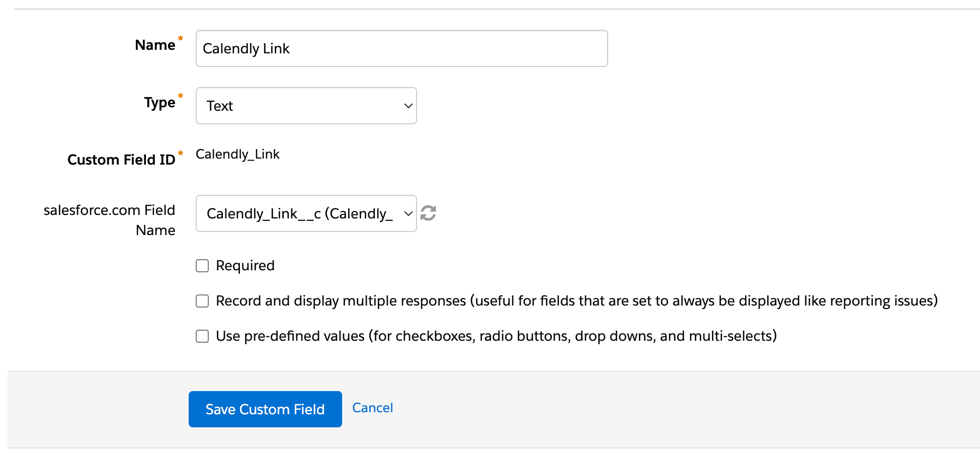
Task: Expand the salesforce.com Field Name dropdown
Action: pos(300,214)
